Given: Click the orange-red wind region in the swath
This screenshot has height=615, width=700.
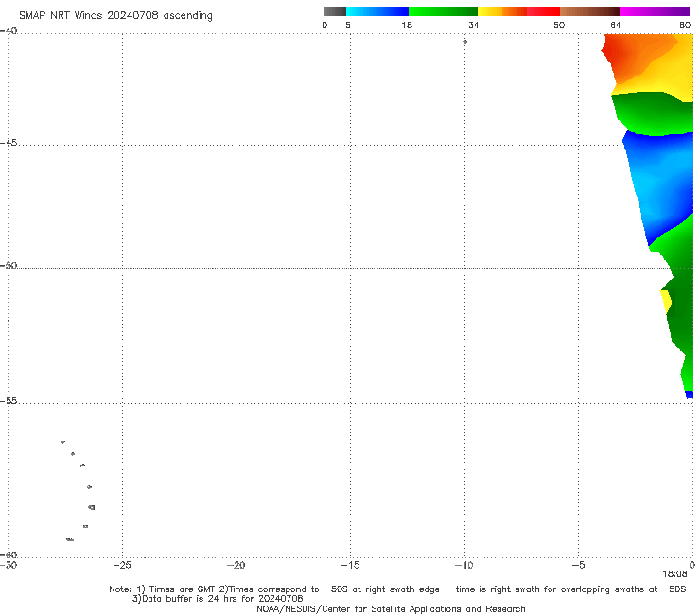Looking at the screenshot, I should pos(627,56).
